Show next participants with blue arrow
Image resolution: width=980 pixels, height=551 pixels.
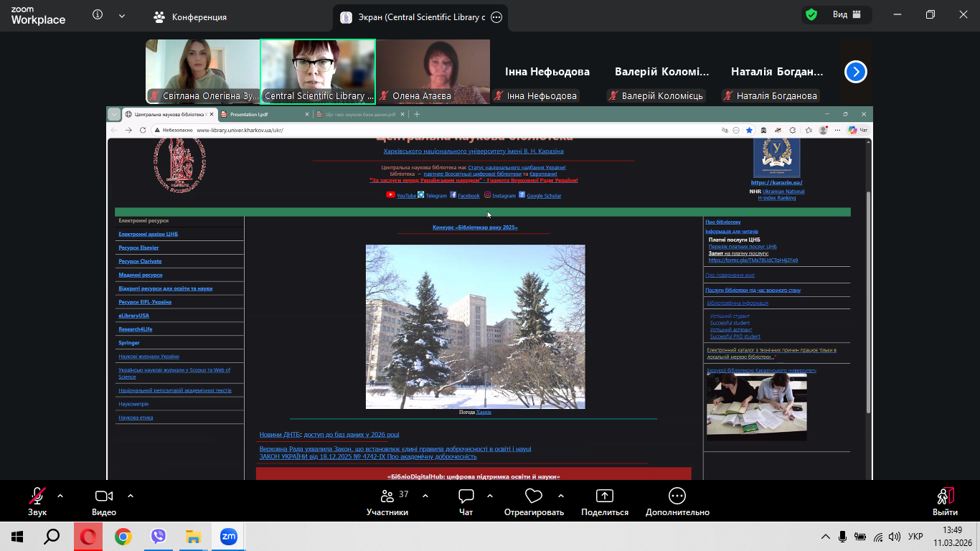pos(855,72)
